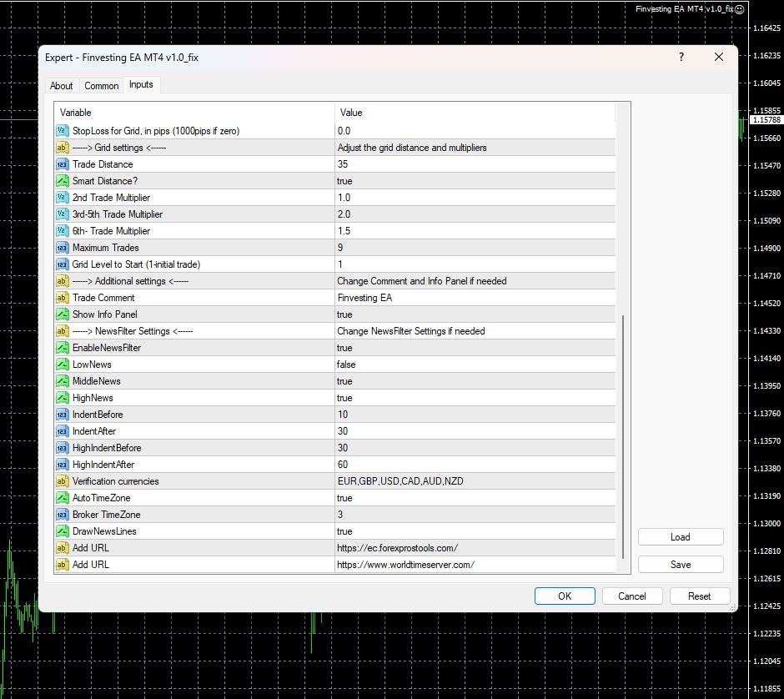Click the Additional settings string icon
Viewport: 784px width, 699px height.
(62, 281)
